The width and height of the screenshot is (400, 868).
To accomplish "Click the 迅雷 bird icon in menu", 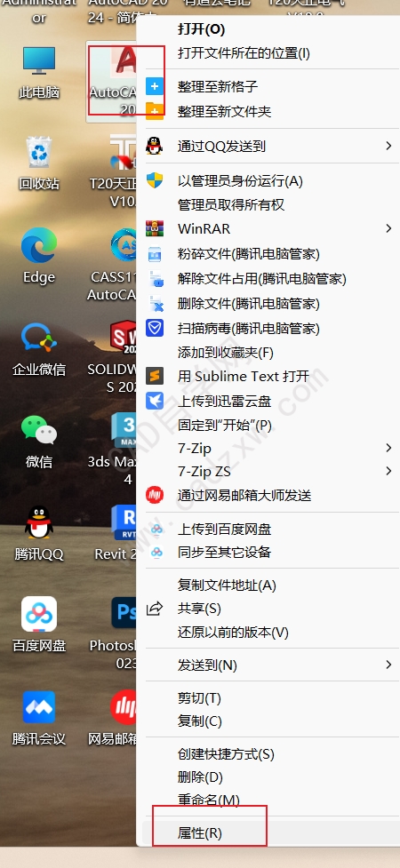I will [155, 401].
